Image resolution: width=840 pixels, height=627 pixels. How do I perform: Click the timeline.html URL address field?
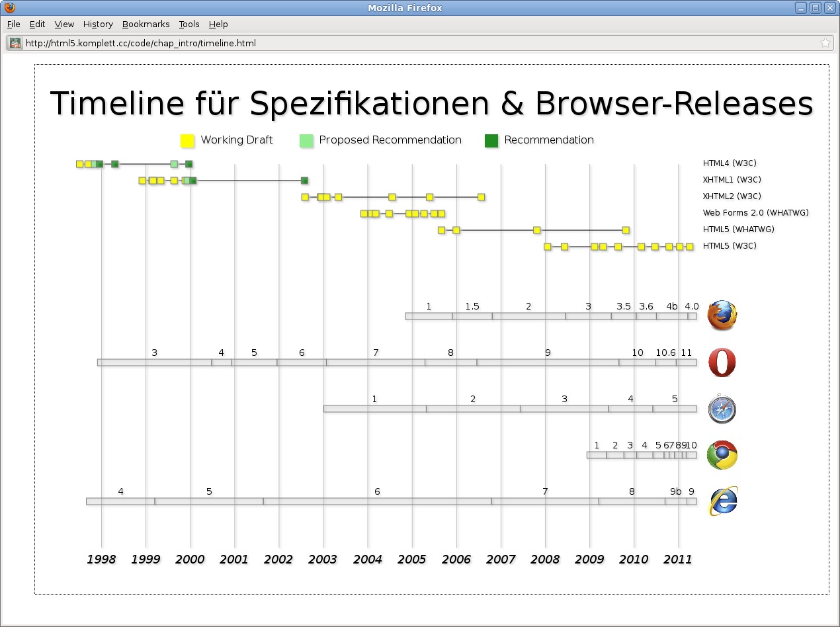[x=417, y=43]
